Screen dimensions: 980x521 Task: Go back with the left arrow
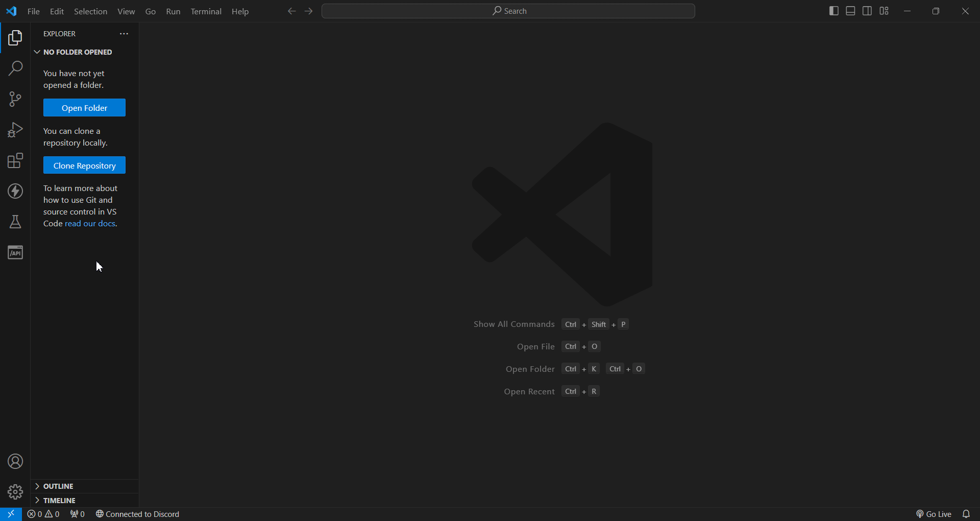point(291,11)
